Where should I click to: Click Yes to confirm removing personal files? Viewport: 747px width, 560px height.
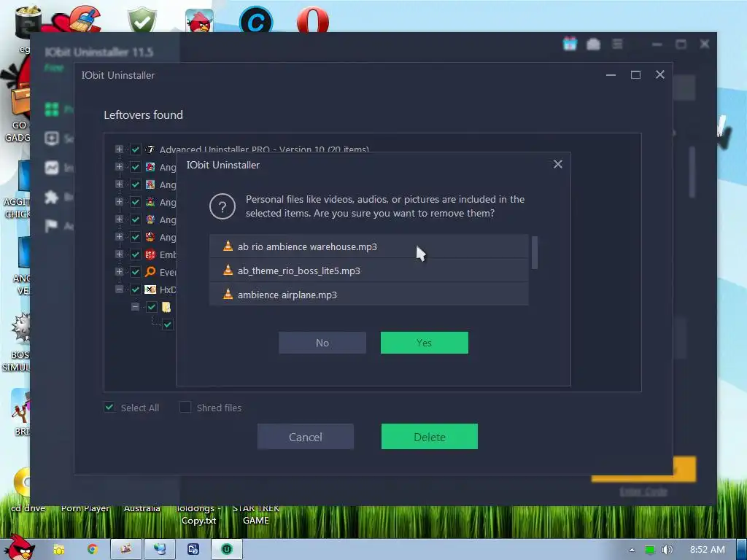(424, 343)
